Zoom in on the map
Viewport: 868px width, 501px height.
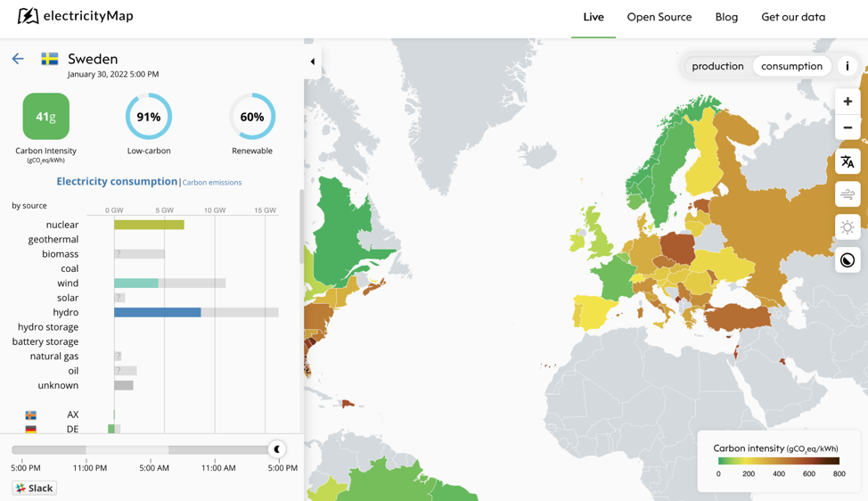coord(847,102)
